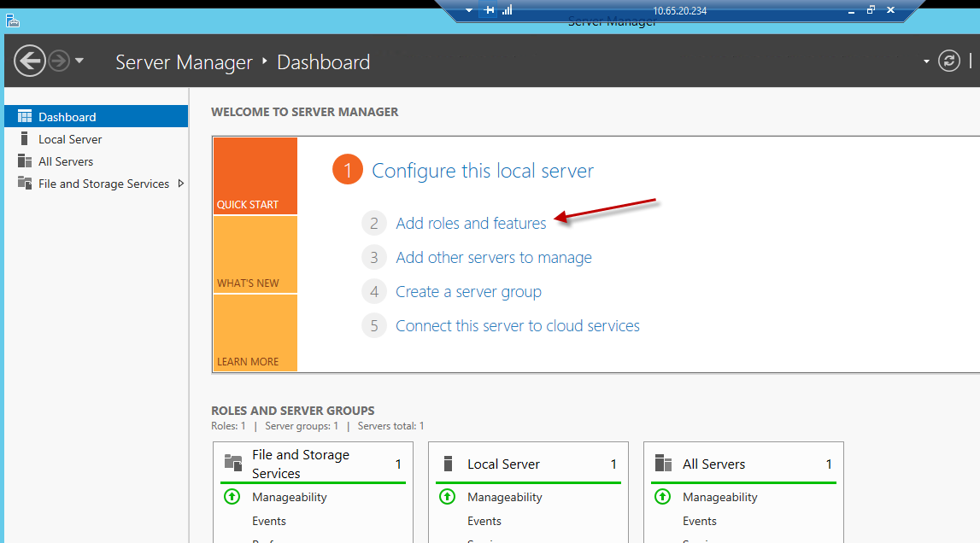980x543 pixels.
Task: Click the remote connection bar pin icon
Action: pos(490,10)
